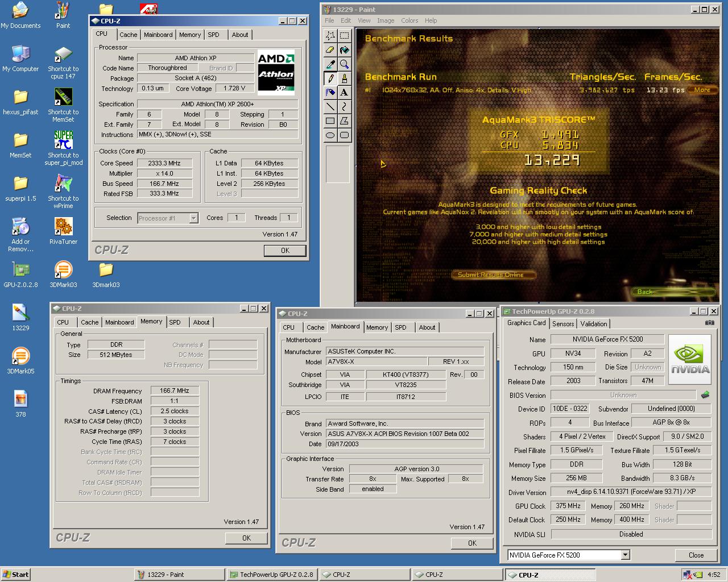Select the Rounded Rectangle tool
The height and width of the screenshot is (582, 728).
click(344, 135)
